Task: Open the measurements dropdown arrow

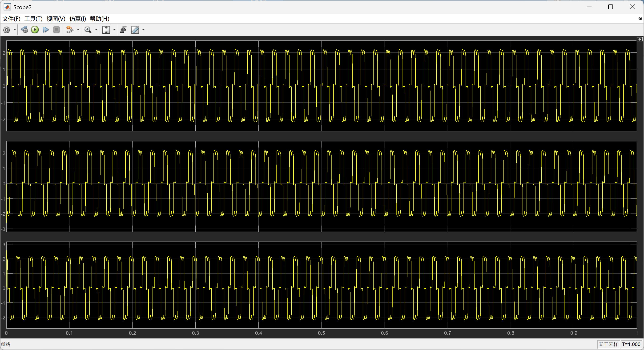Action: click(x=143, y=30)
